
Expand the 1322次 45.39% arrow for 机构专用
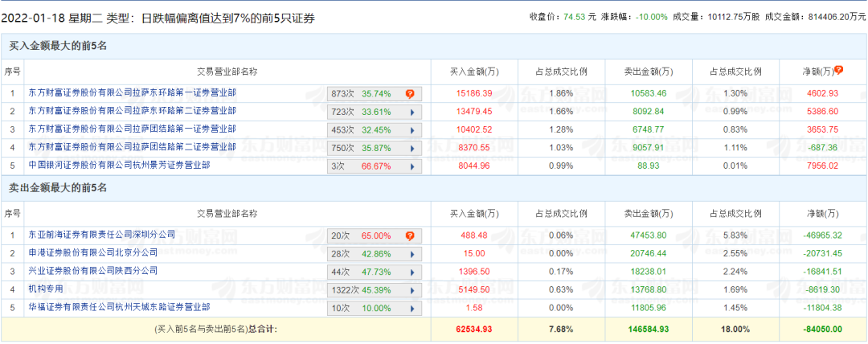point(411,290)
